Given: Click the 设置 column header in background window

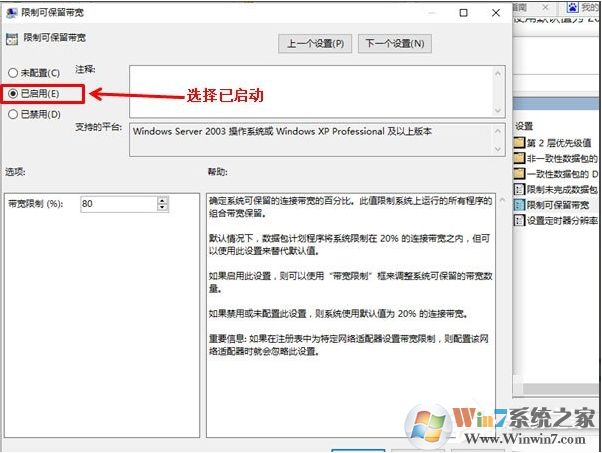Looking at the screenshot, I should point(524,126).
